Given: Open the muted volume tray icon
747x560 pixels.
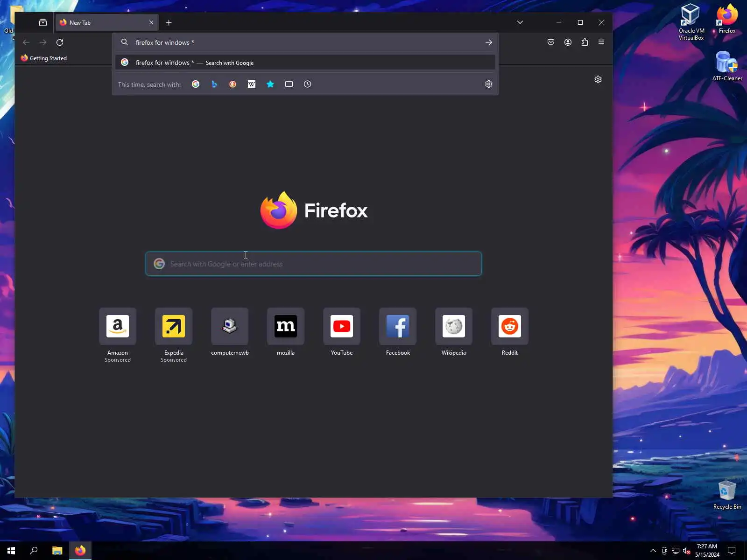Looking at the screenshot, I should point(686,551).
